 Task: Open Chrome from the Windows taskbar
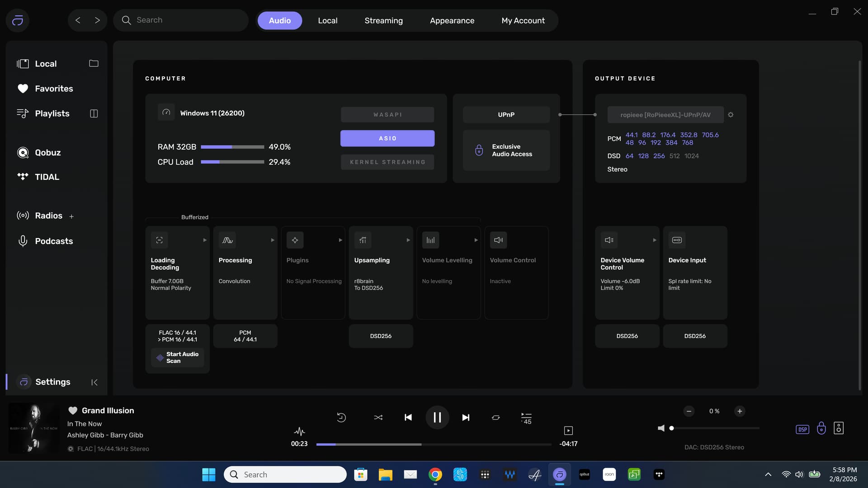[435, 474]
